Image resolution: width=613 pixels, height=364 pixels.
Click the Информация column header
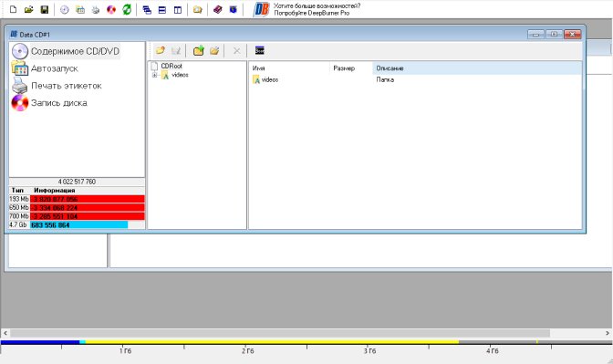[55, 191]
